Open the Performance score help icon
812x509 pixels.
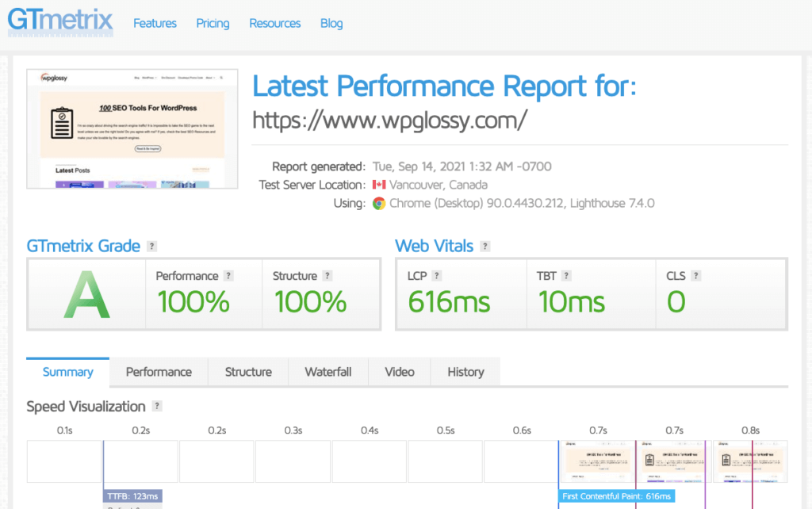pos(228,276)
